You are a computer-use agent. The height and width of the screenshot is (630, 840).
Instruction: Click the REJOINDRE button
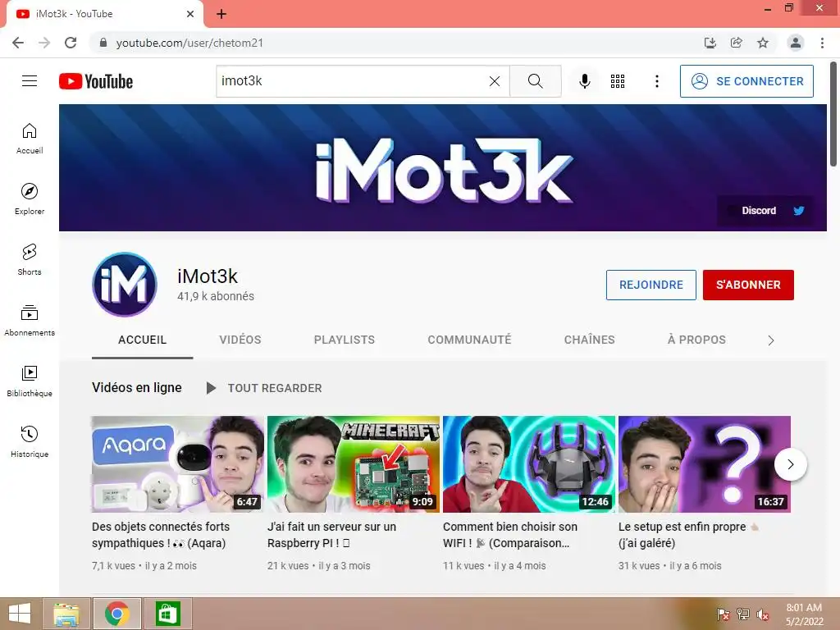pos(651,285)
